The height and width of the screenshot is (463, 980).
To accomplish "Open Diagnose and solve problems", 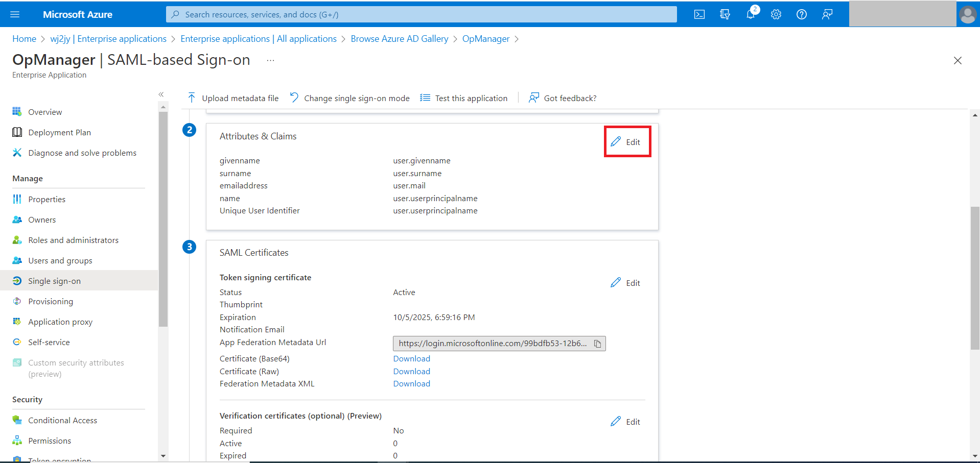I will (x=82, y=153).
